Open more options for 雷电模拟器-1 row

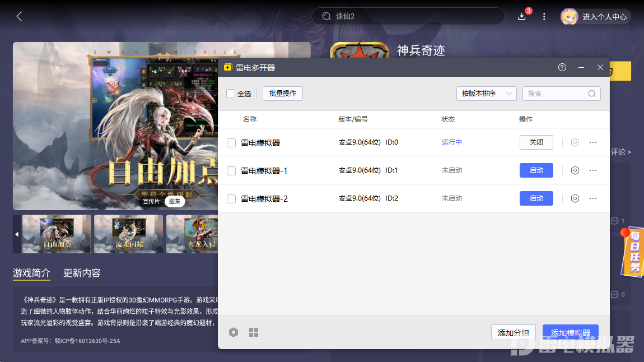point(593,170)
